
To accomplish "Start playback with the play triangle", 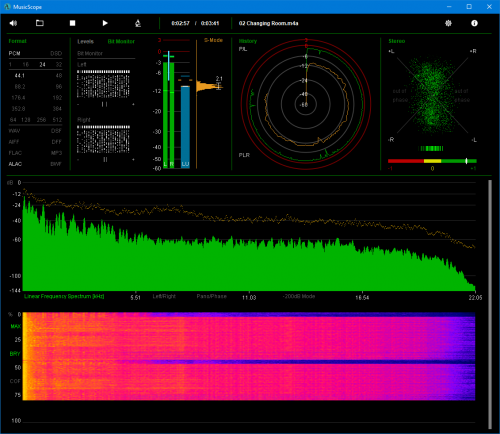I will (105, 23).
